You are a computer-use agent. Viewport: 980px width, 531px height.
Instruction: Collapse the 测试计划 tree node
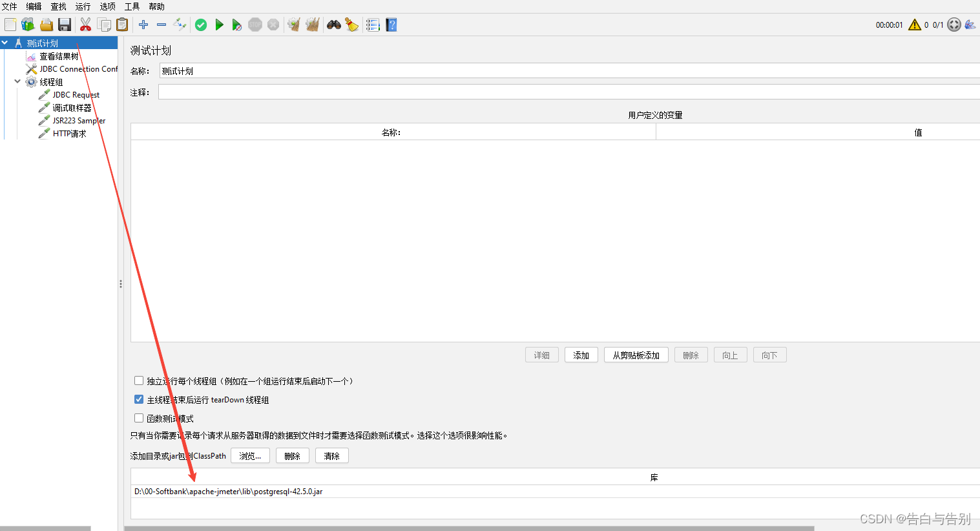pyautogui.click(x=5, y=42)
